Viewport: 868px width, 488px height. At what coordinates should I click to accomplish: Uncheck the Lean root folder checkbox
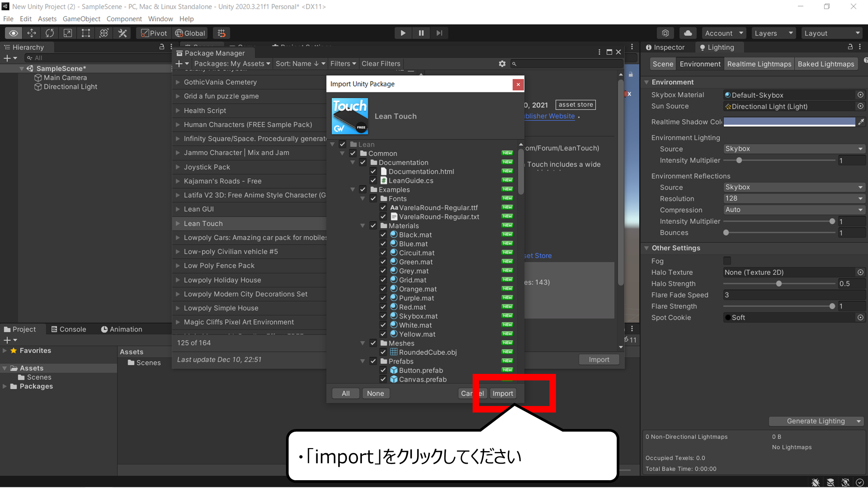pyautogui.click(x=342, y=144)
